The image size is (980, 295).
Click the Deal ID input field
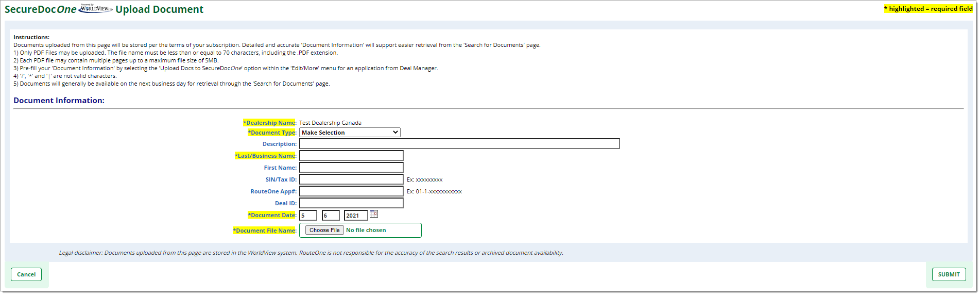351,203
